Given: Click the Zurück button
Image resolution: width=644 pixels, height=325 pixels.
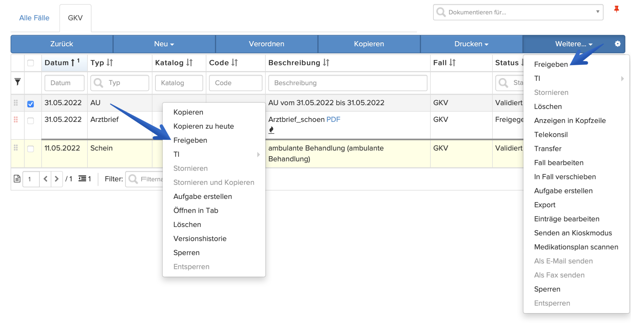Looking at the screenshot, I should pos(62,44).
